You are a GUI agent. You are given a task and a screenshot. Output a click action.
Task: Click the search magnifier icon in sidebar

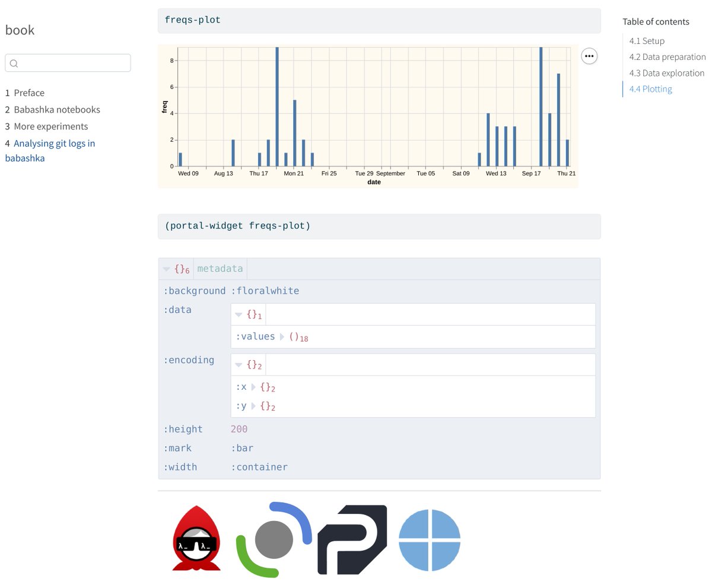click(14, 63)
